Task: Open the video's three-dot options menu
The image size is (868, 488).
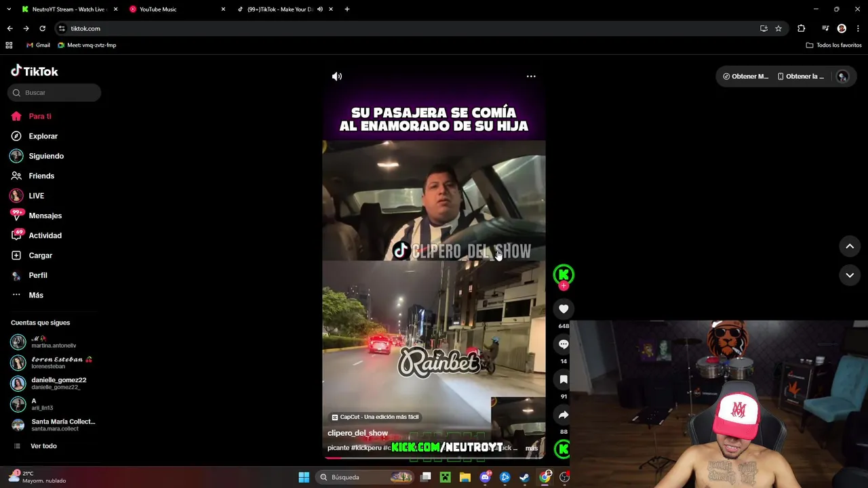Action: coord(531,77)
